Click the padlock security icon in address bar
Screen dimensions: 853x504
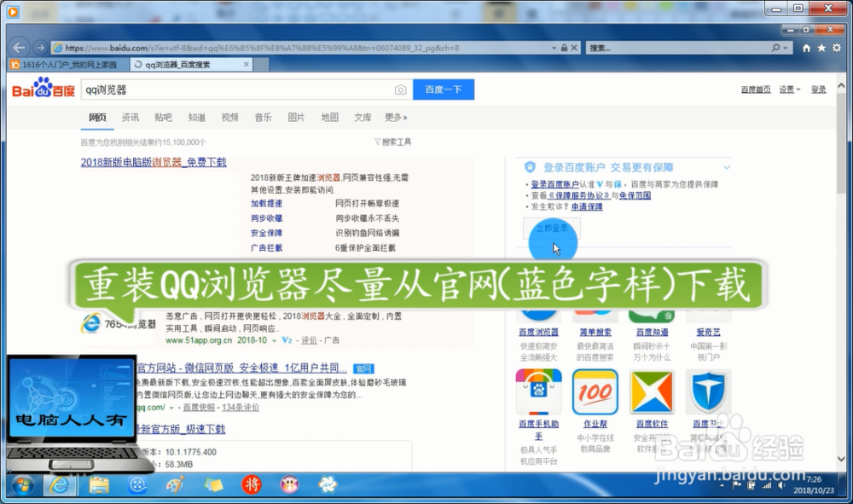point(564,48)
